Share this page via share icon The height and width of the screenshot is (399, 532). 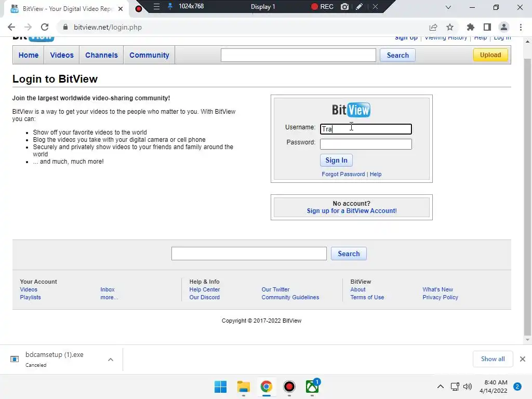pos(433,27)
